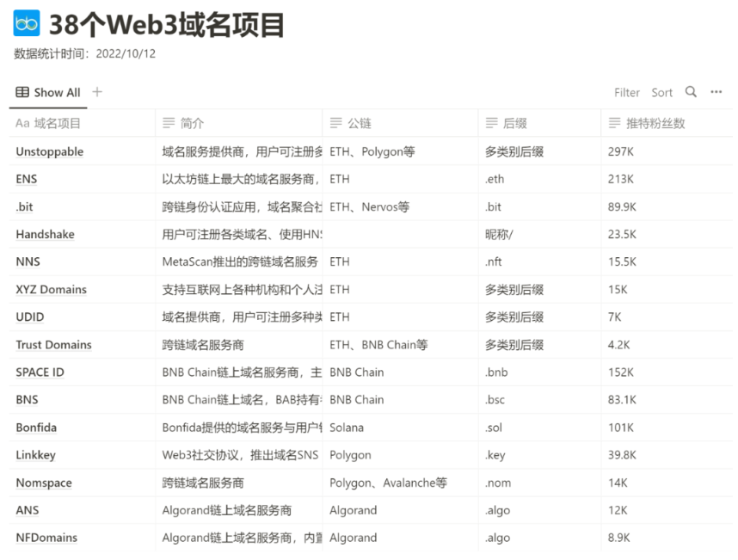Image resolution: width=738 pixels, height=560 pixels.
Task: Open the UDID project entry
Action: (29, 317)
